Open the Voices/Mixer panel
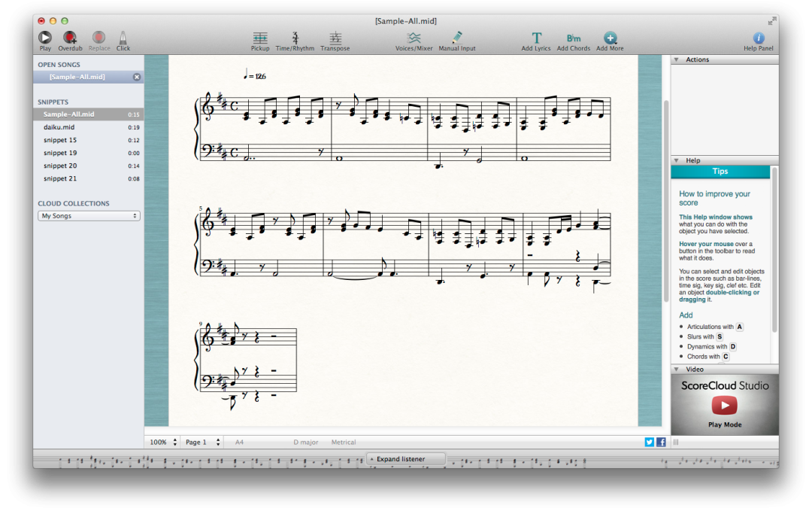Viewport: 812px width, 508px height. pyautogui.click(x=414, y=38)
